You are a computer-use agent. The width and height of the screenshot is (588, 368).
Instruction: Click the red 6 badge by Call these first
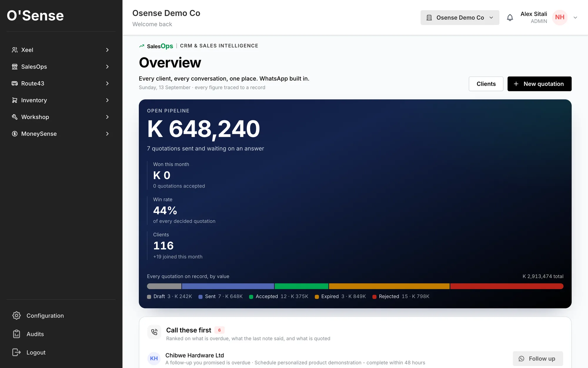(x=219, y=330)
